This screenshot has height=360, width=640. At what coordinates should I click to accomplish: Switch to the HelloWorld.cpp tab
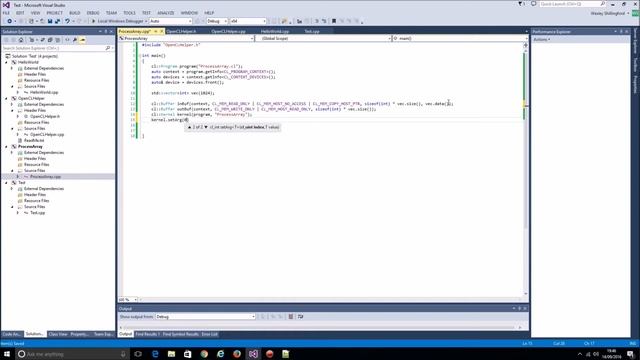coord(275,31)
